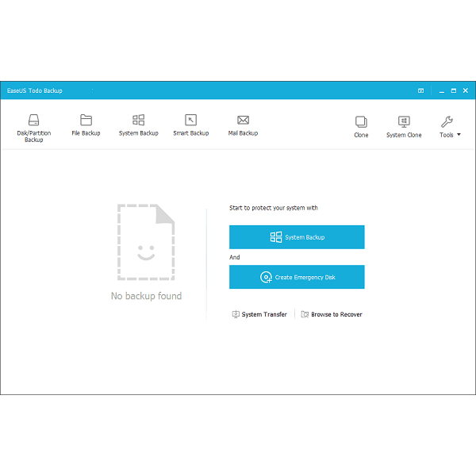Viewport: 476px width, 476px height.
Task: Select the File Backup folder icon
Action: click(x=86, y=121)
